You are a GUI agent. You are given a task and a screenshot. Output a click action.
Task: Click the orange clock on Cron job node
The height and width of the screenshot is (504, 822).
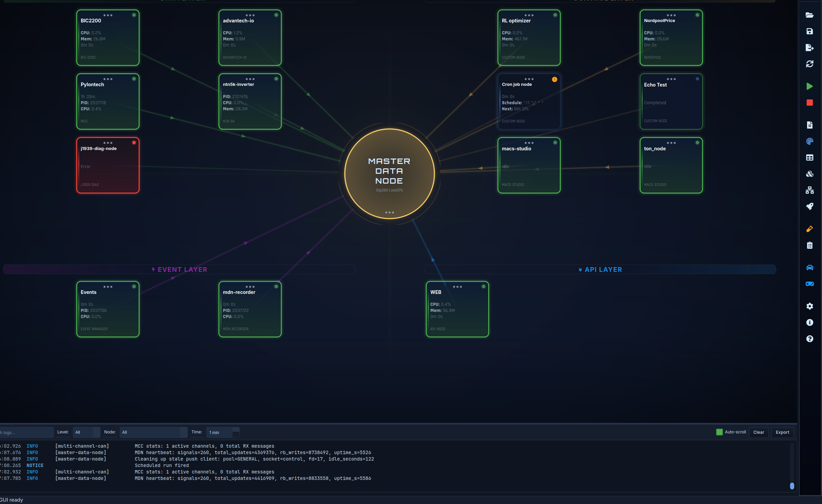click(555, 79)
